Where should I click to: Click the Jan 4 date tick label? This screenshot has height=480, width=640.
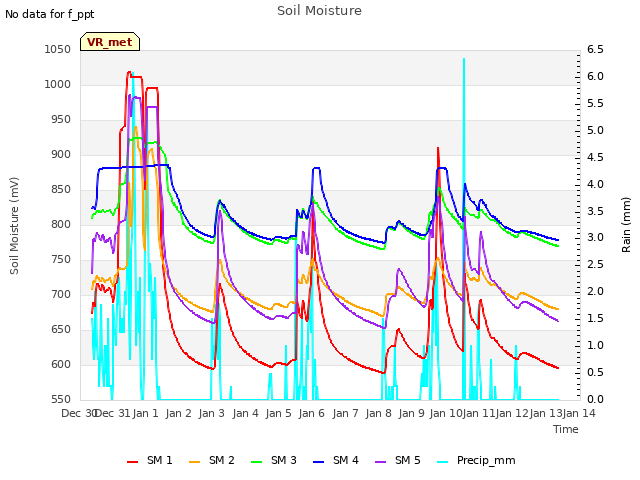245,413
